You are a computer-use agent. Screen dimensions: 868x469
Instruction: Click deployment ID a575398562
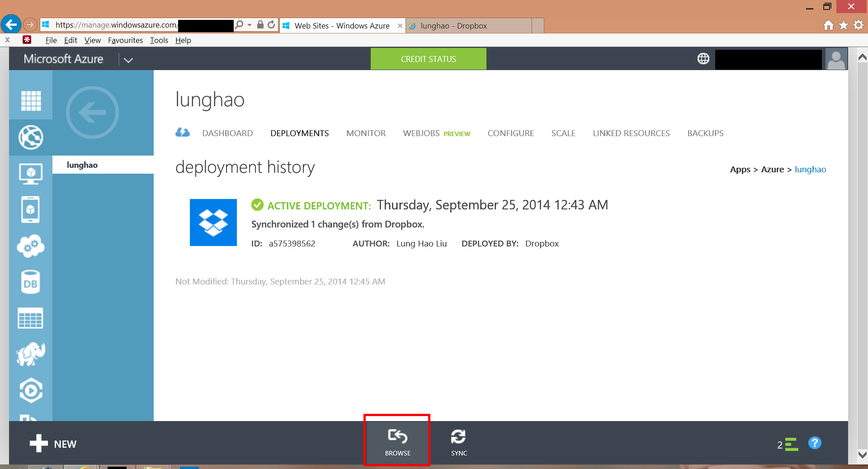click(292, 244)
